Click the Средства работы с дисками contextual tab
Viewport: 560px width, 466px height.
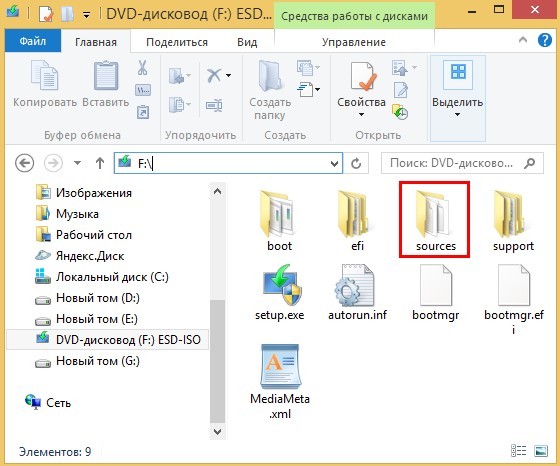354,16
